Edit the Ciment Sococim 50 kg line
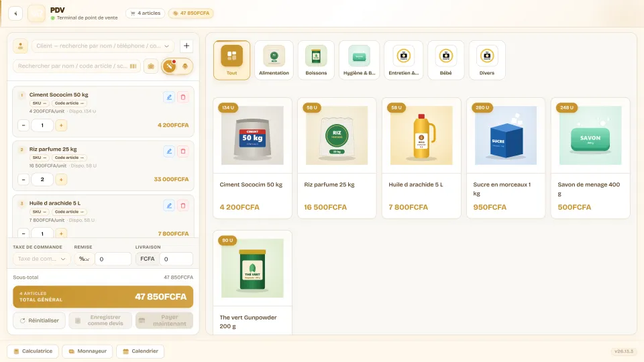 (x=169, y=97)
